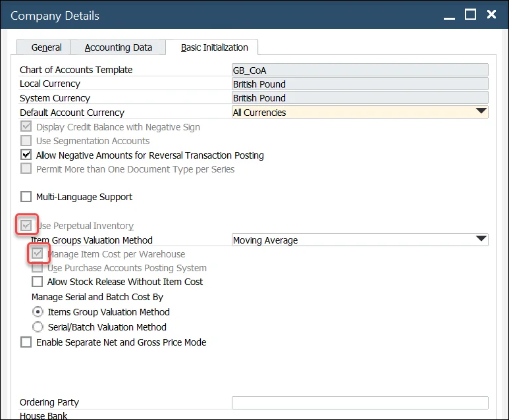509x420 pixels.
Task: Click the Use Perpetual Inventory checkbox
Action: (26, 226)
